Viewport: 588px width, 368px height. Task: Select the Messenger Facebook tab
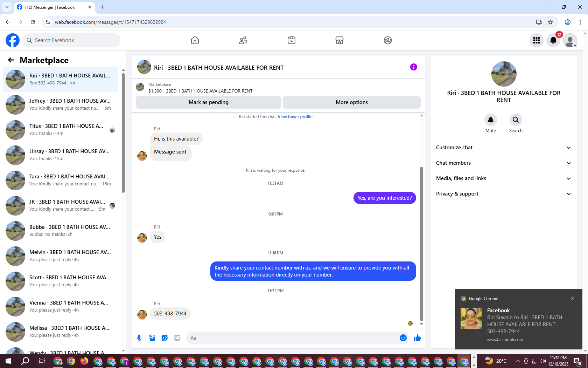click(x=55, y=7)
